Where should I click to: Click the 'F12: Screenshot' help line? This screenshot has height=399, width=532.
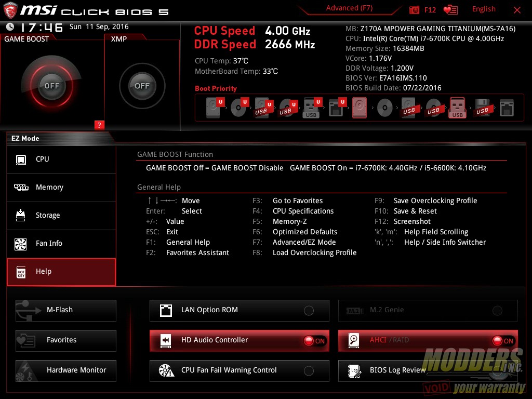[403, 221]
